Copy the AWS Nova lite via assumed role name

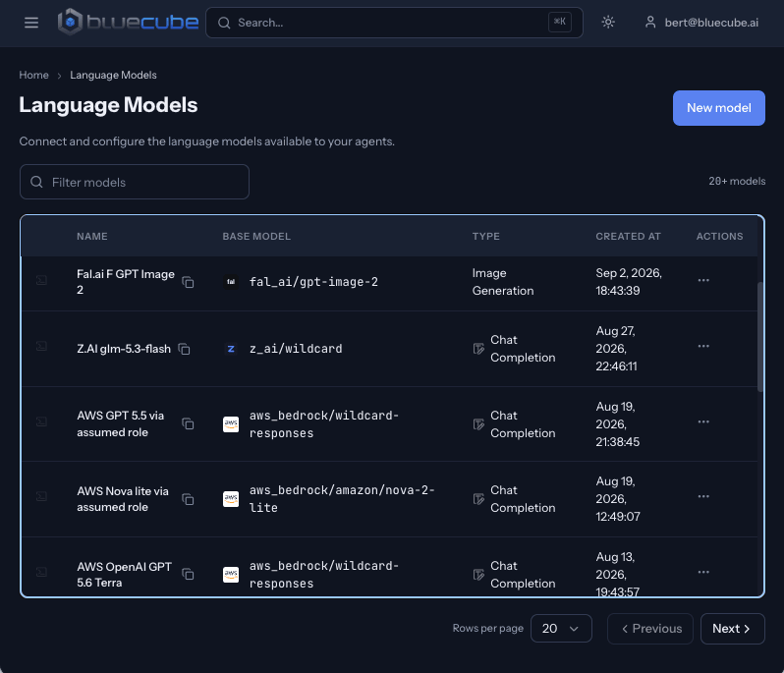click(188, 499)
